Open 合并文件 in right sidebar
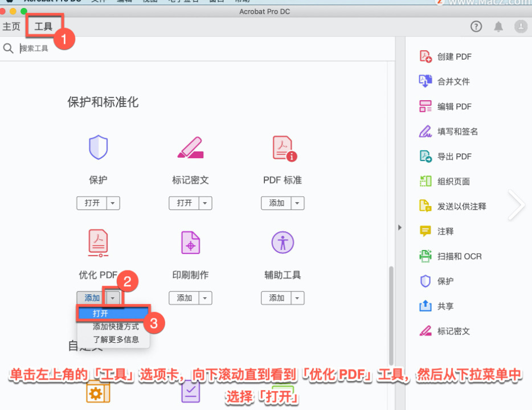The width and height of the screenshot is (532, 410). [x=444, y=81]
